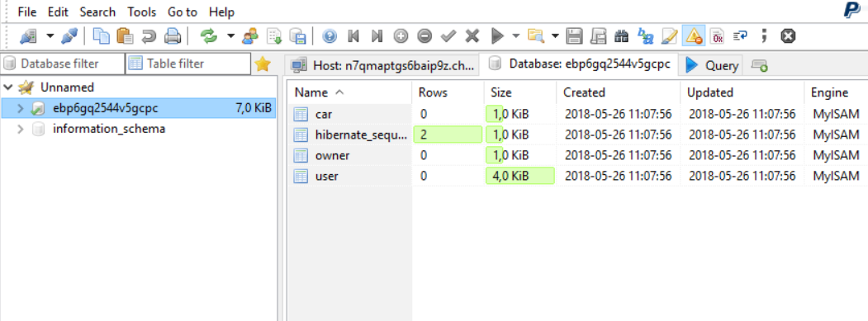Expand the information_schema node
This screenshot has width=868, height=321.
[21, 130]
